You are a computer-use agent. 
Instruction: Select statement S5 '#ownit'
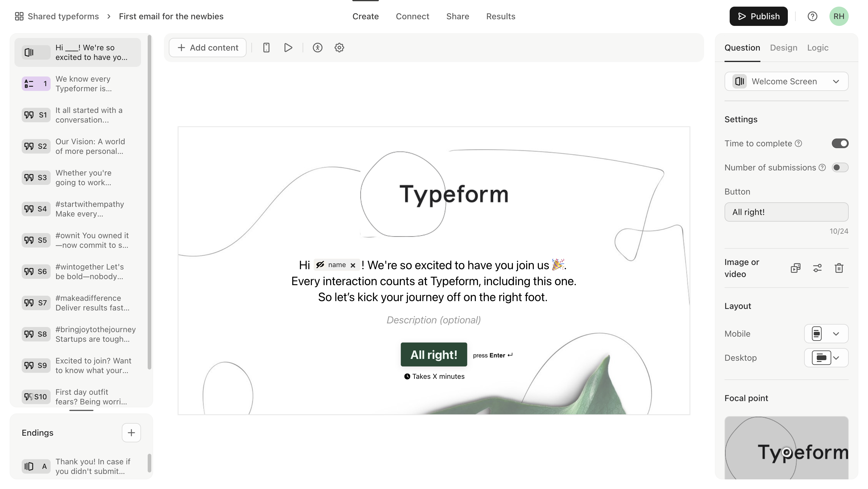(x=77, y=240)
